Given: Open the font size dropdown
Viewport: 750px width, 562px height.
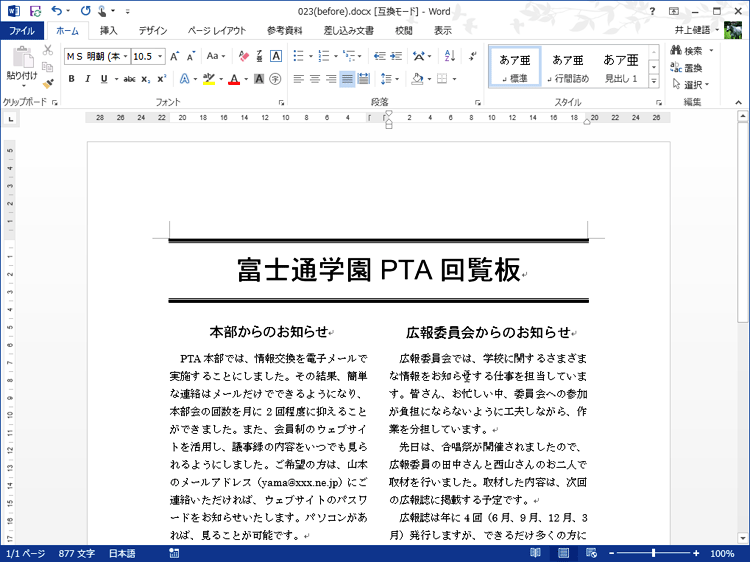Looking at the screenshot, I should pos(160,56).
